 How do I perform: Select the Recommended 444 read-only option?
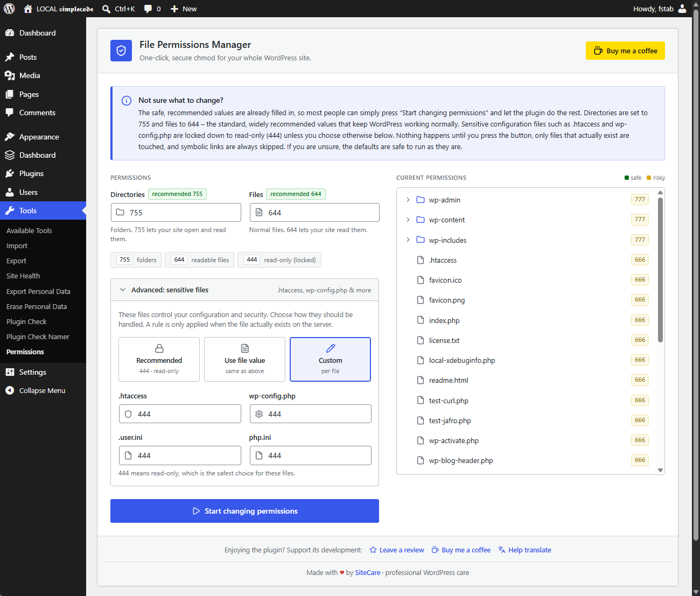pos(159,359)
